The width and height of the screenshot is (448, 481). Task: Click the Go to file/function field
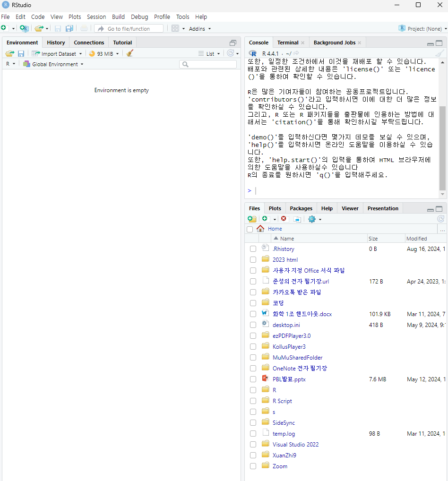click(129, 28)
